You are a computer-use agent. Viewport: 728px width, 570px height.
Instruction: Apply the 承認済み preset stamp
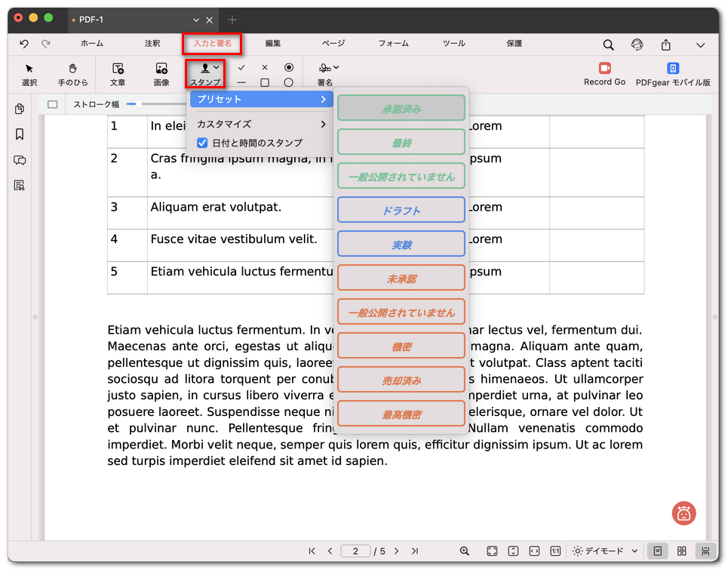coord(401,109)
